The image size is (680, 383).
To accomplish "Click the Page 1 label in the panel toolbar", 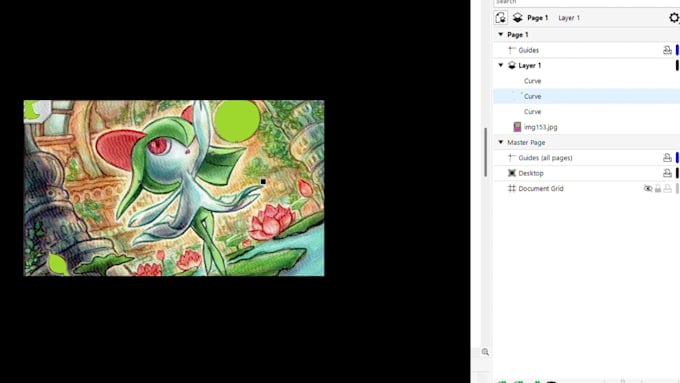I will pos(537,18).
